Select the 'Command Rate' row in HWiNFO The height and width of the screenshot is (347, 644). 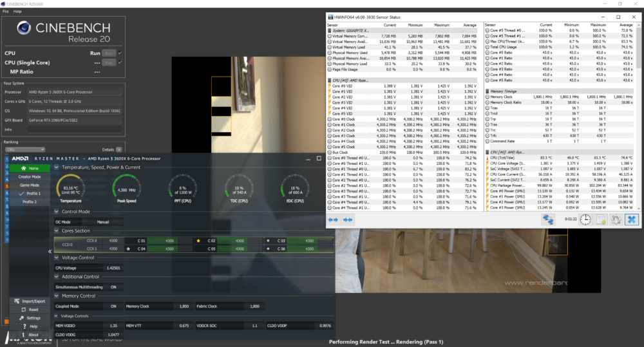560,141
